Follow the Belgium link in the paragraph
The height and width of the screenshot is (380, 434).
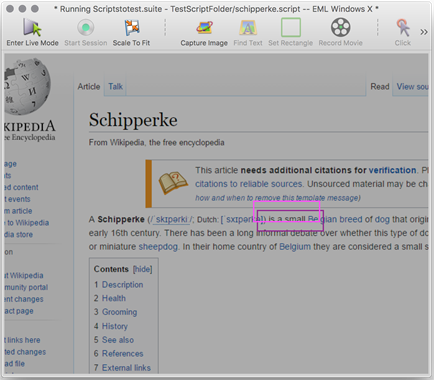click(x=295, y=247)
